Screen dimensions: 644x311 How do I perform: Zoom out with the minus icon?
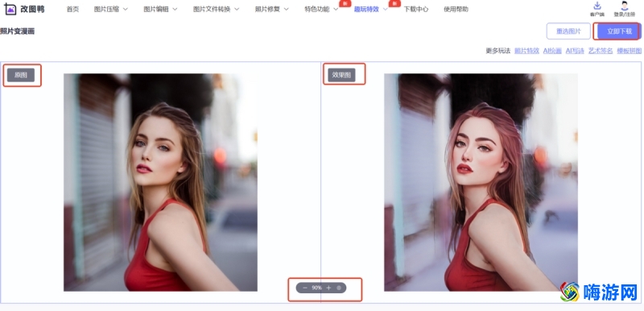coord(305,288)
